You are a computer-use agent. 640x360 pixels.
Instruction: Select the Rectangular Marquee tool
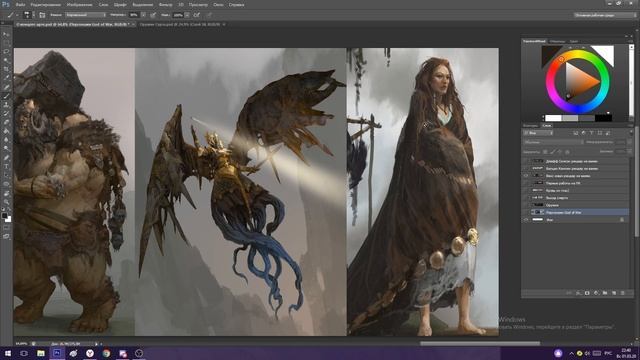pyautogui.click(x=6, y=43)
